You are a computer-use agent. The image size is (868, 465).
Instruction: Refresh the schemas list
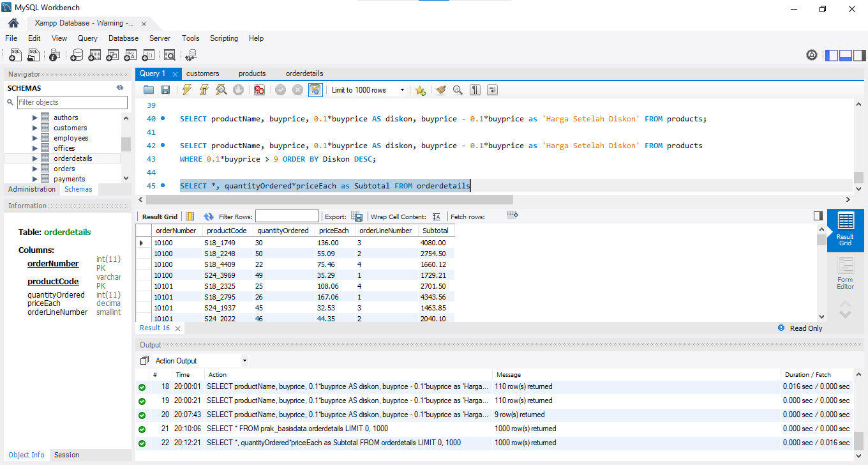[119, 88]
